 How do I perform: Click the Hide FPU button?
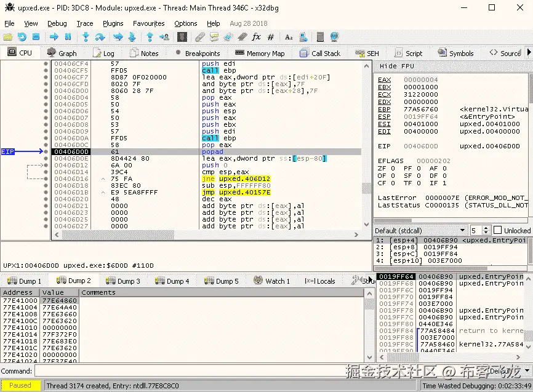point(397,66)
